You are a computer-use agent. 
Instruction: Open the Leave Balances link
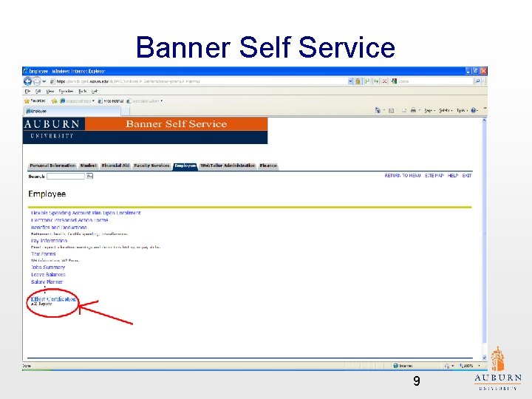(x=48, y=274)
